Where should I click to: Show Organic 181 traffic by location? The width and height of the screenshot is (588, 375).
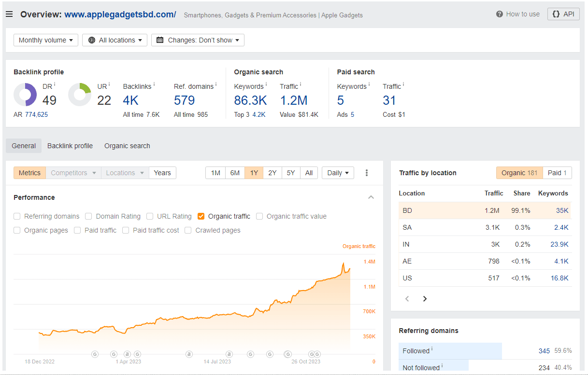click(x=519, y=173)
